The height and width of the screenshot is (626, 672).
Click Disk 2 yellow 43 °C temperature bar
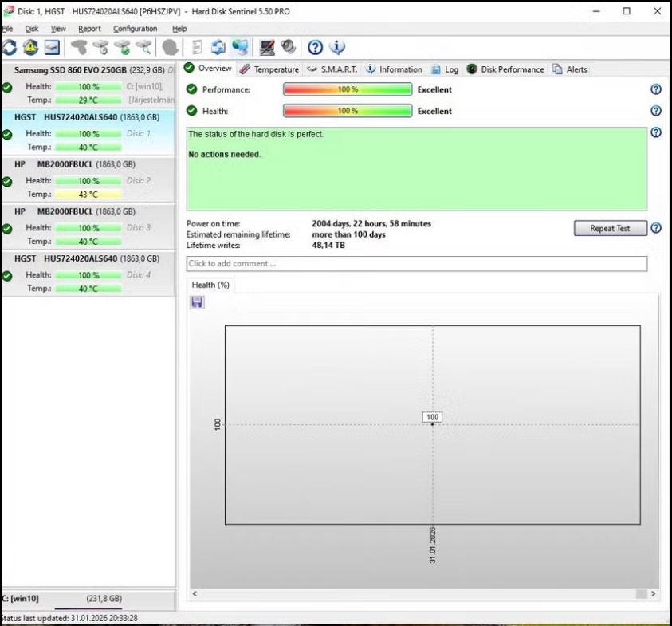88,195
